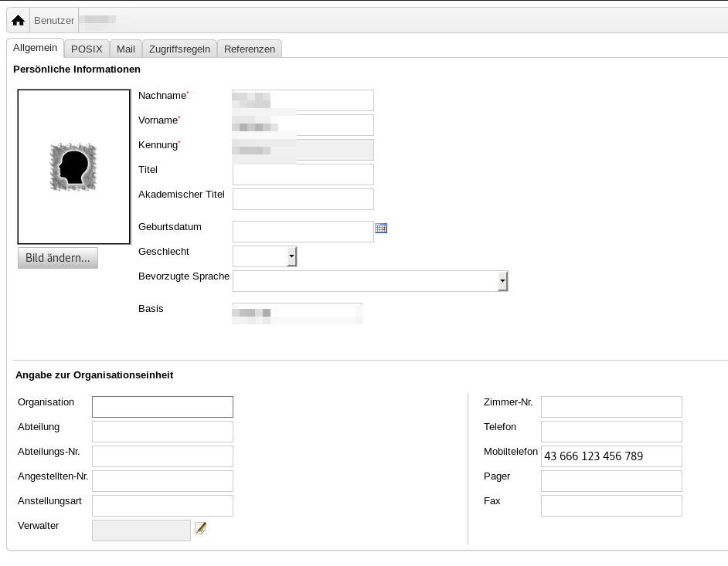
Task: Open the birth date calendar picker
Action: pos(380,229)
